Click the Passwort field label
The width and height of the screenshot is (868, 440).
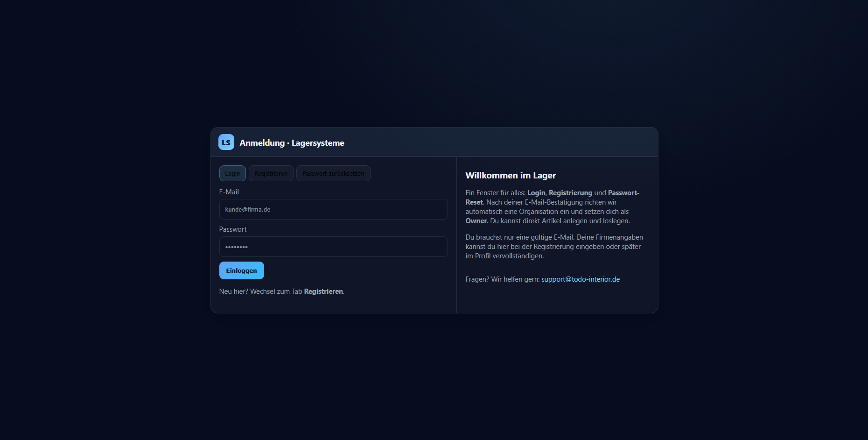[233, 229]
